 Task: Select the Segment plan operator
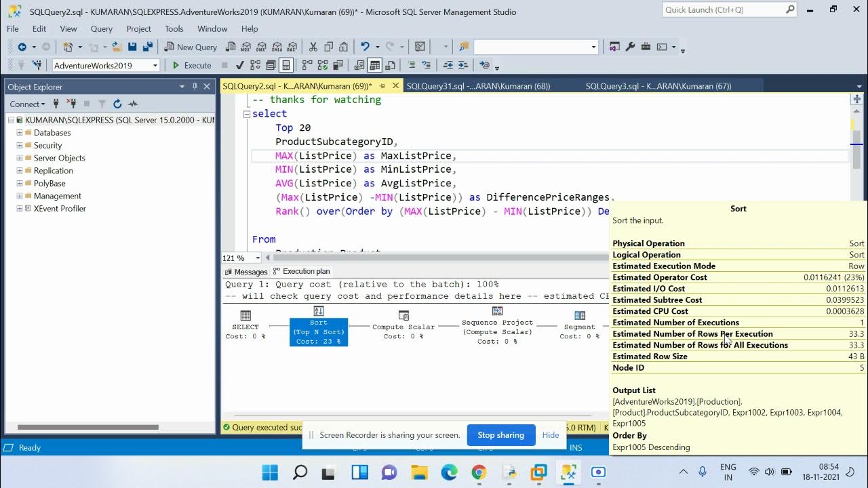coord(579,325)
